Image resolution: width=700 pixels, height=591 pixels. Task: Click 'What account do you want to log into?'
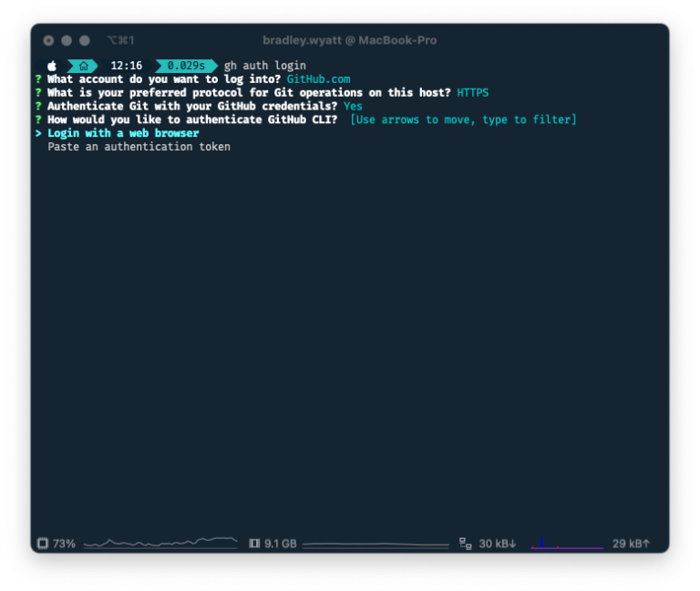tap(164, 79)
